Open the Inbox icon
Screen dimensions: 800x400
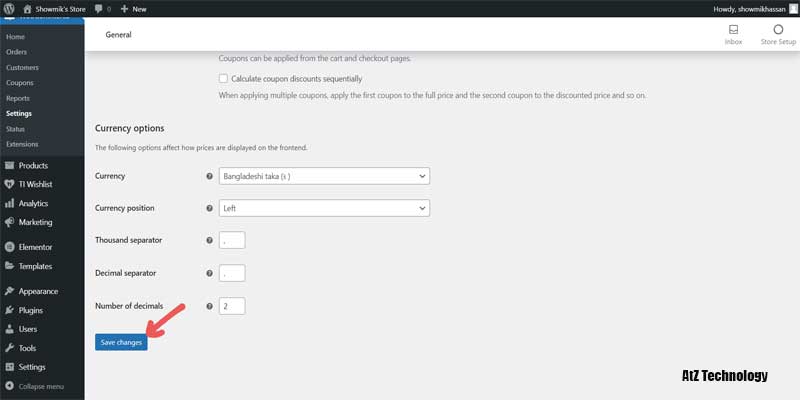734,30
